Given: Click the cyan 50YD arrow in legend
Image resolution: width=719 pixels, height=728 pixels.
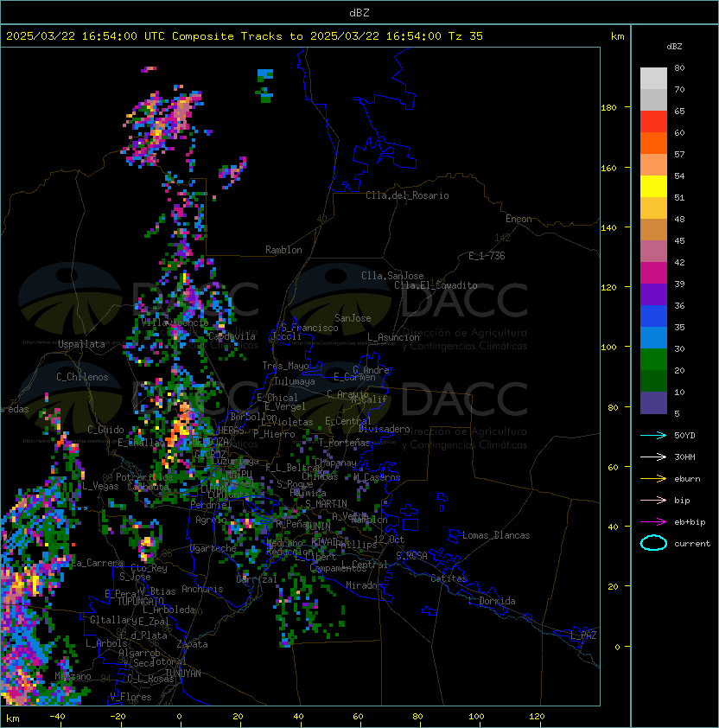Looking at the screenshot, I should [x=653, y=436].
